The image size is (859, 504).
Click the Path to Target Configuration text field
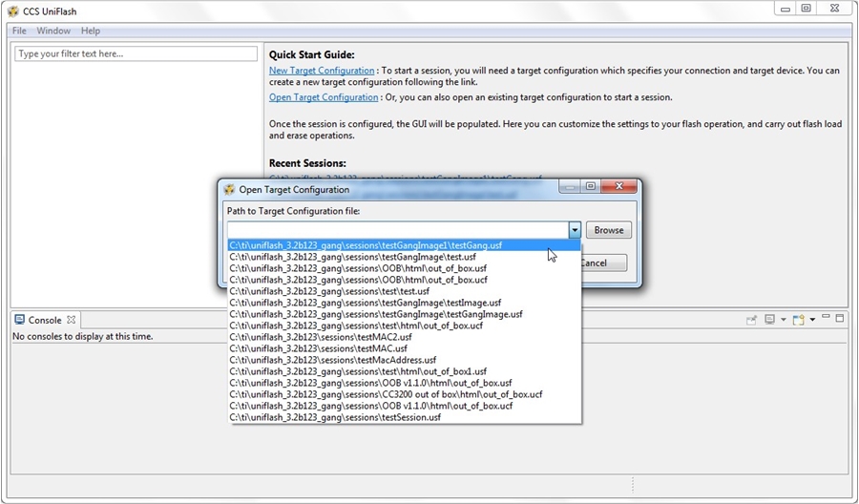(398, 230)
